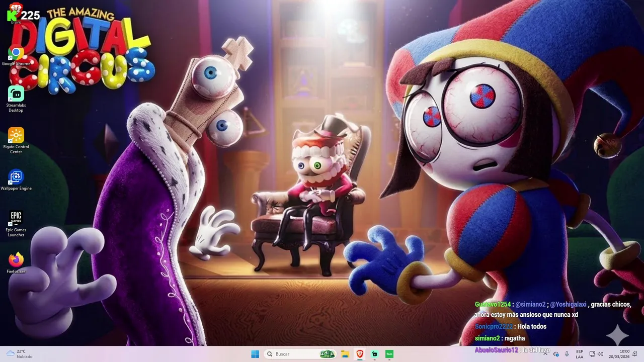This screenshot has width=644, height=362.
Task: Switch to the Streamlabs taskbar app
Action: 374,354
